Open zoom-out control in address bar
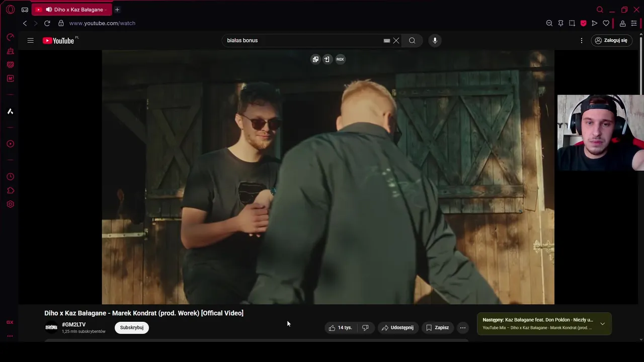Image resolution: width=644 pixels, height=362 pixels. (549, 23)
